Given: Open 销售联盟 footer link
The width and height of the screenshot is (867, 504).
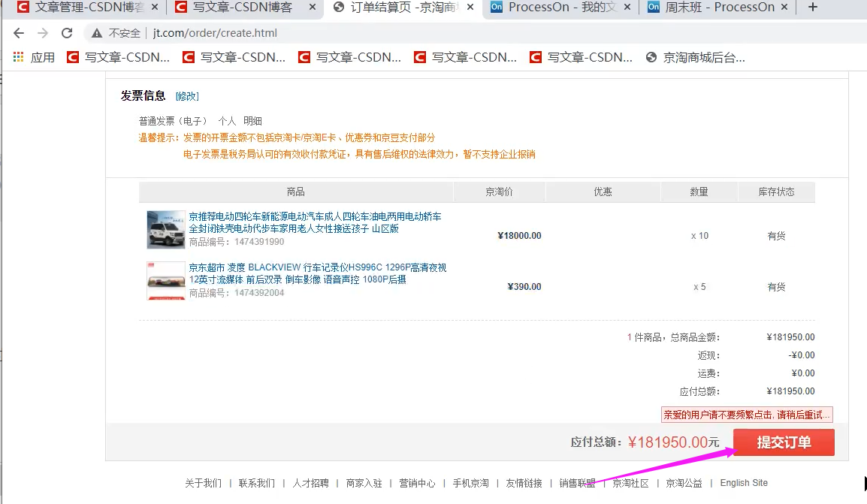Looking at the screenshot, I should (577, 483).
